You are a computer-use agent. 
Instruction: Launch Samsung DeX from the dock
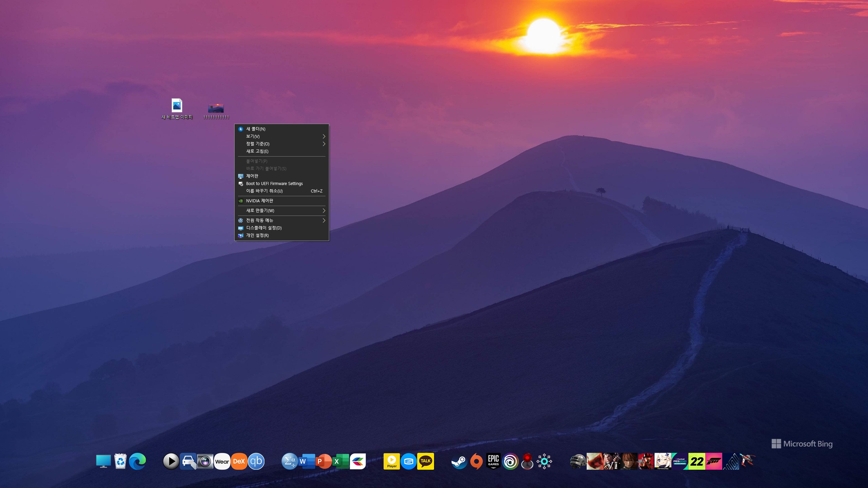click(239, 461)
